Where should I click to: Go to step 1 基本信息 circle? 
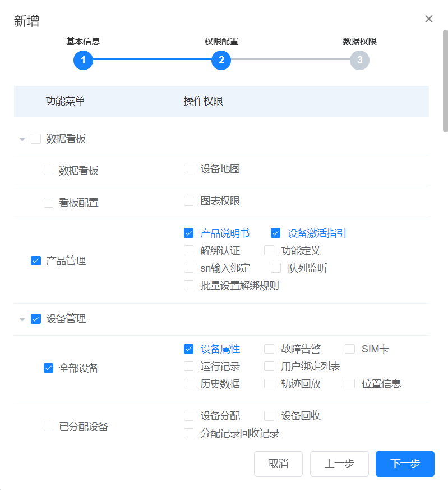click(x=83, y=60)
